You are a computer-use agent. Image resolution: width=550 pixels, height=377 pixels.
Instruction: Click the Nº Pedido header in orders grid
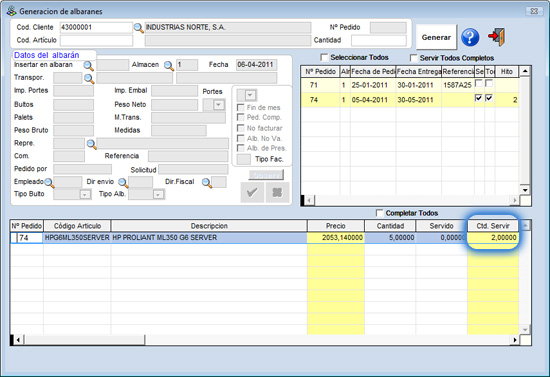pyautogui.click(x=321, y=72)
